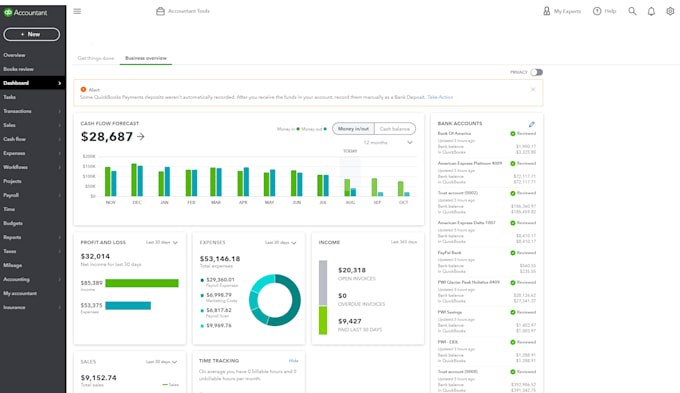
Task: Click the $20,318 open invoices amount
Action: (x=352, y=270)
